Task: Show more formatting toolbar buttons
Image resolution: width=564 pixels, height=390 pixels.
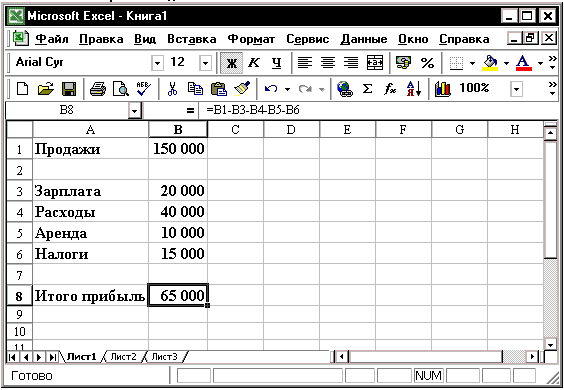Action: 553,63
